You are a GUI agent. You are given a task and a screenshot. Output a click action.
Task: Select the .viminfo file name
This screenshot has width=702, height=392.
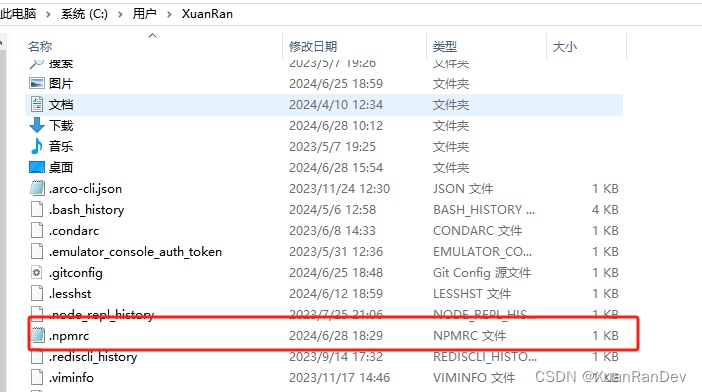point(71,378)
